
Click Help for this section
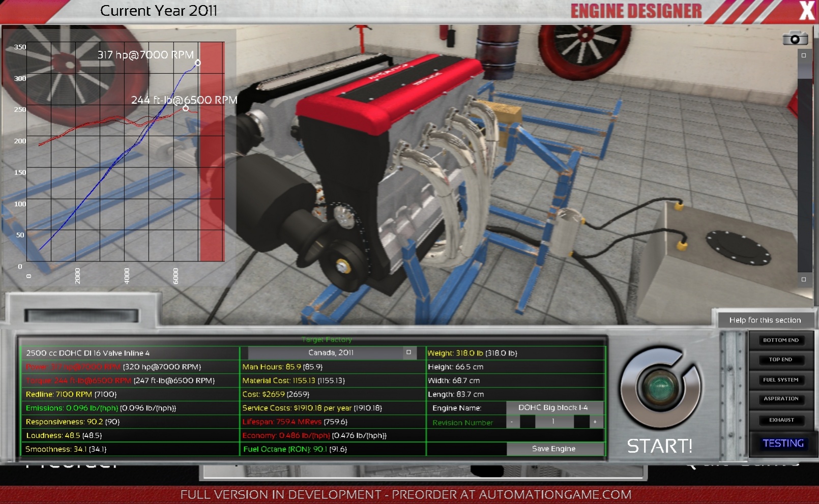point(765,320)
